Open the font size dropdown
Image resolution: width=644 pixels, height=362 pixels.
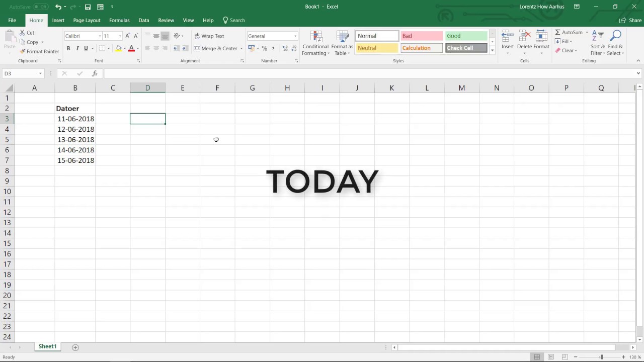[x=120, y=36]
